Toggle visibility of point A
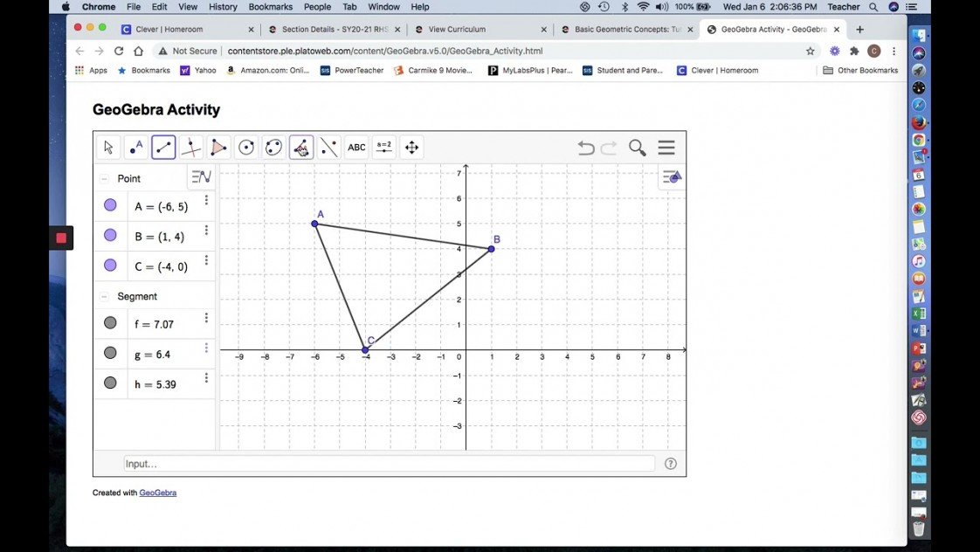The width and height of the screenshot is (980, 552). point(110,205)
